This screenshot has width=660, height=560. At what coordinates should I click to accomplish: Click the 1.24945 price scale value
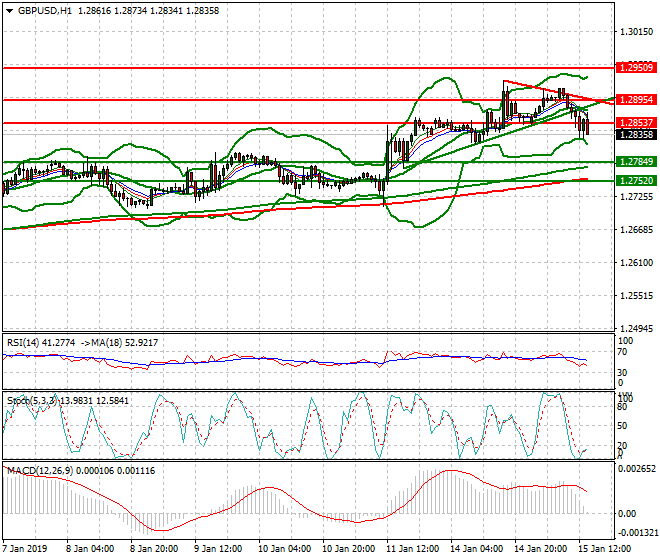click(636, 328)
